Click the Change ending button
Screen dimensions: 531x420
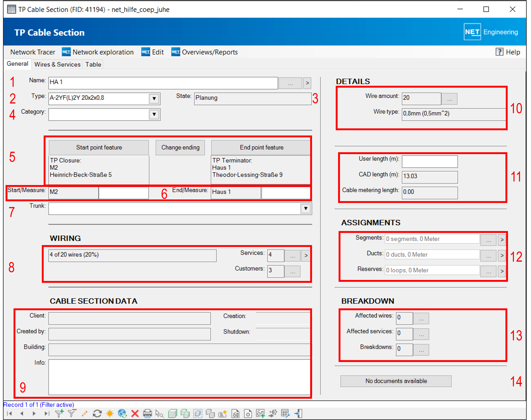tap(180, 147)
